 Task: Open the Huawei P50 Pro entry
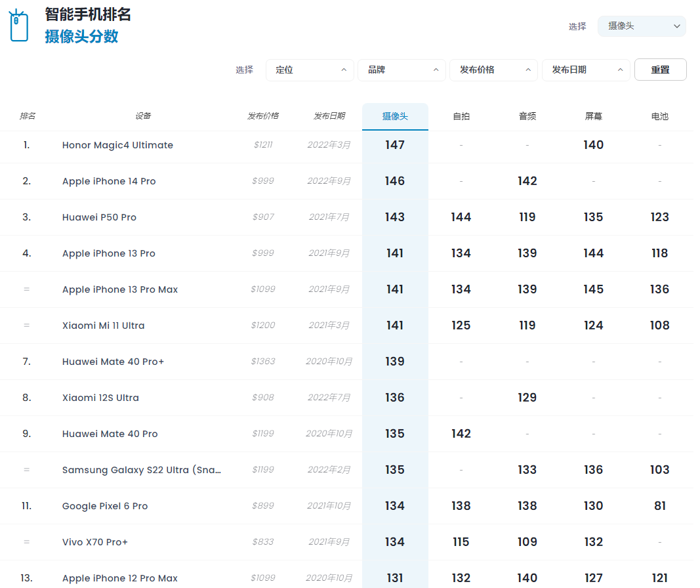[100, 217]
